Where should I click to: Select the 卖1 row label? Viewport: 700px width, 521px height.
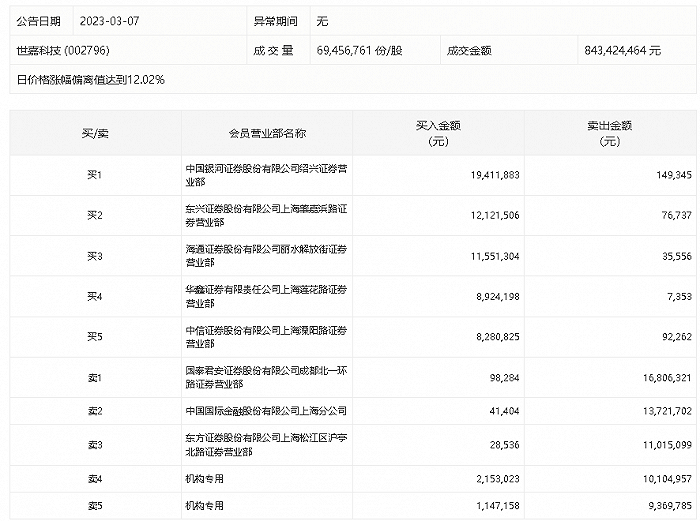(x=95, y=378)
